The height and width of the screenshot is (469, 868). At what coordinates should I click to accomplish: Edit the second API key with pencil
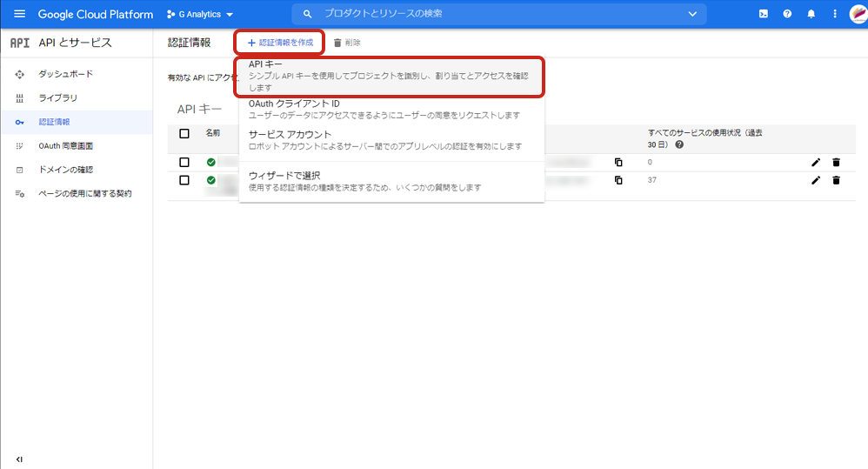[x=815, y=180]
